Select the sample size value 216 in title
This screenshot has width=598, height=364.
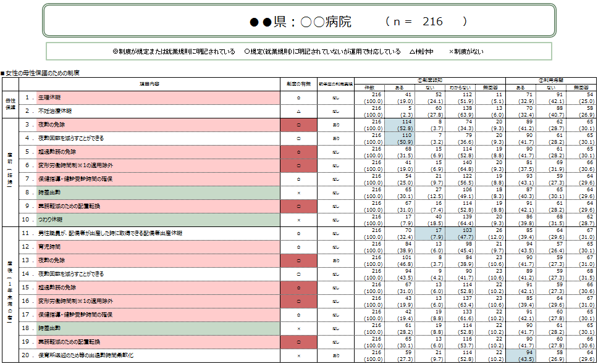pyautogui.click(x=432, y=22)
